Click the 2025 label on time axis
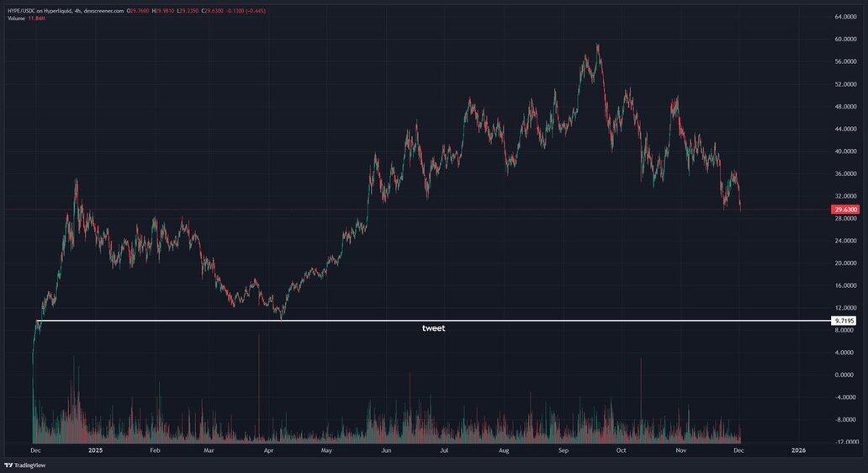868x473 pixels. [x=95, y=450]
